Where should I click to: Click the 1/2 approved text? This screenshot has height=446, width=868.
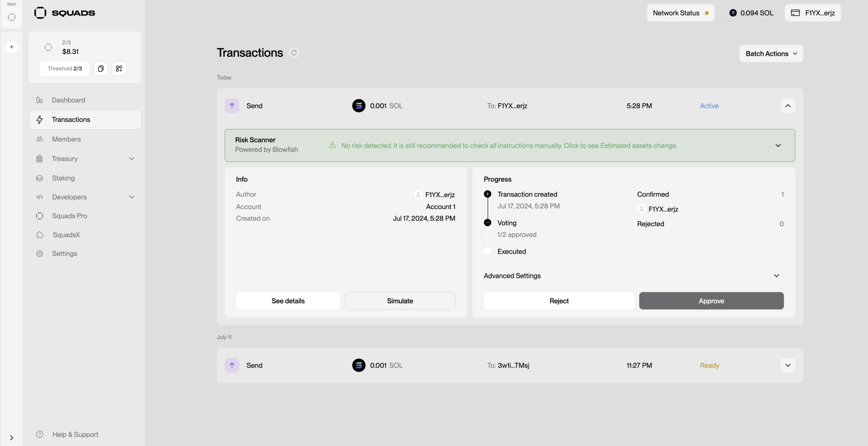(517, 235)
